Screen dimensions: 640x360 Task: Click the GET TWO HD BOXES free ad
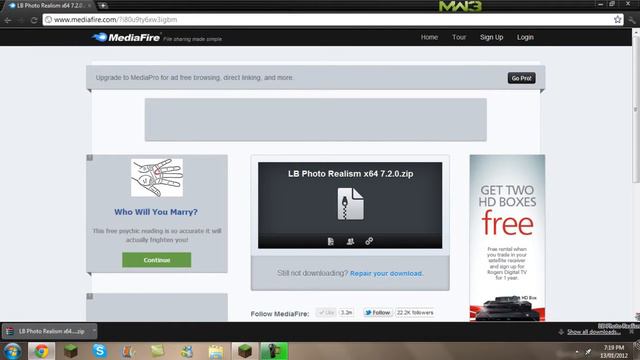tap(507, 238)
